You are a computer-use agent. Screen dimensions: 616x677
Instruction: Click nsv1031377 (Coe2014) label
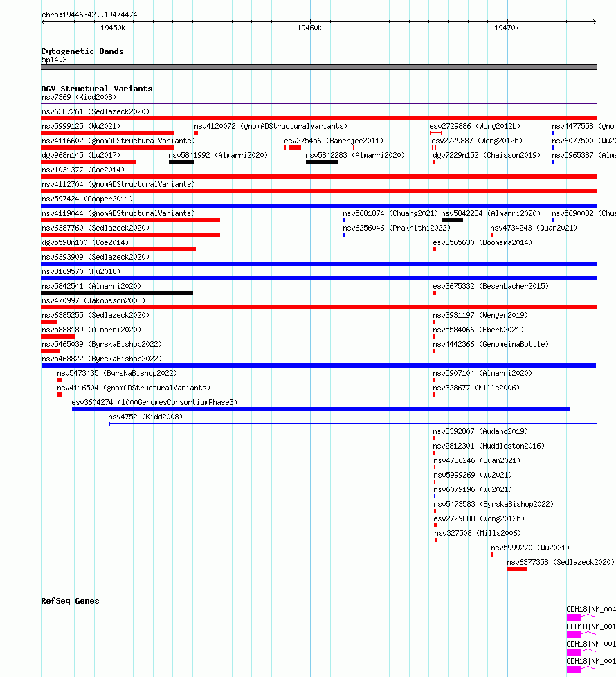(83, 170)
